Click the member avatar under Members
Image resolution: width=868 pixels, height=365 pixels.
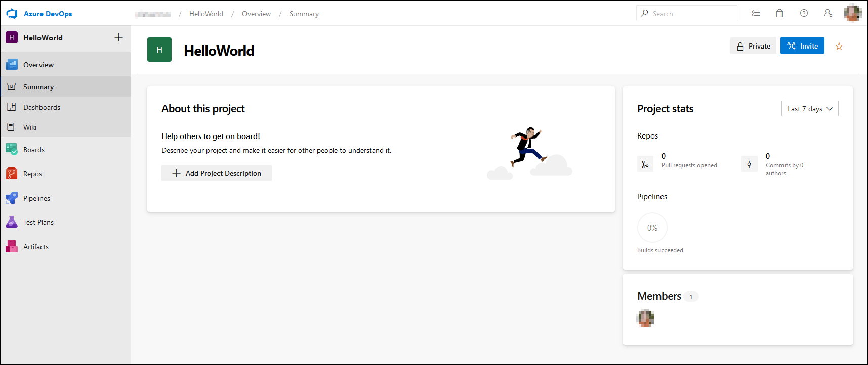tap(645, 318)
